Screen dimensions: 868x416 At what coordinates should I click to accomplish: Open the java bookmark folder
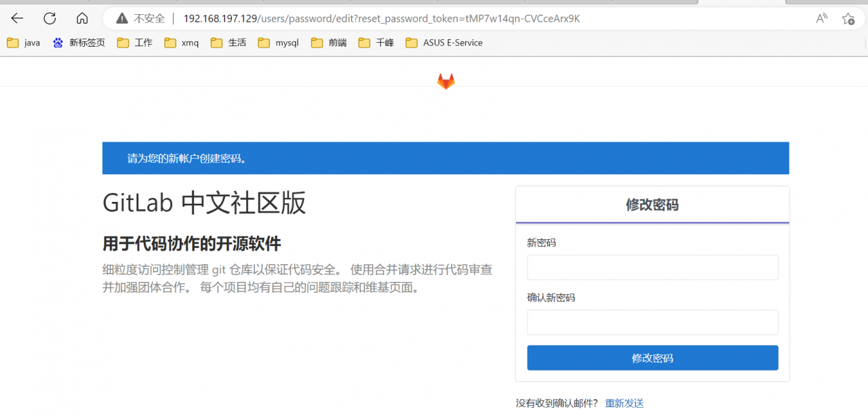24,43
